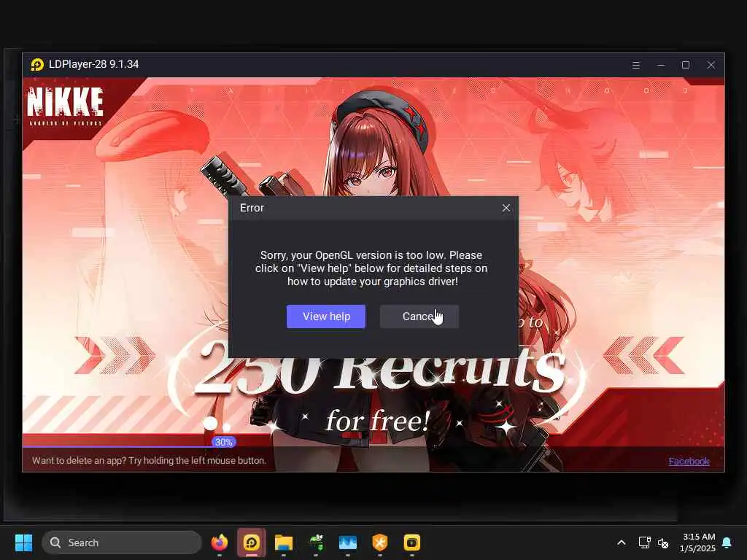Screen dimensions: 747x560
Task: Open the yellow square taskbar app
Action: point(412,542)
